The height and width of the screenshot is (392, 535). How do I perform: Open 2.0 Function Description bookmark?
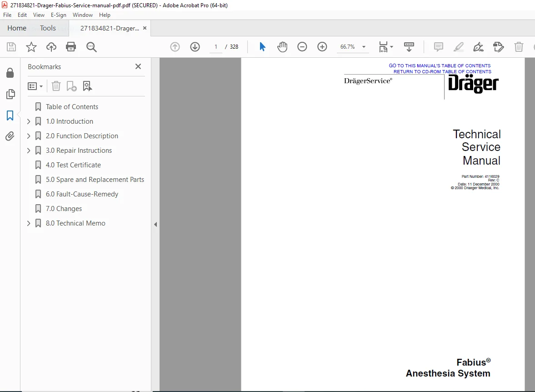82,136
